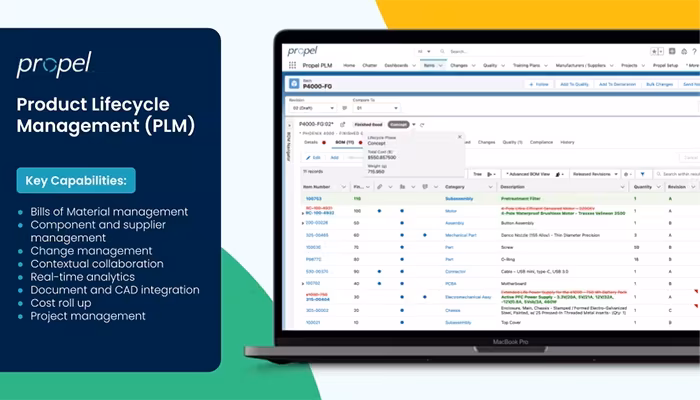The height and width of the screenshot is (400, 700).
Task: Click Bulk Changes button
Action: click(x=659, y=84)
